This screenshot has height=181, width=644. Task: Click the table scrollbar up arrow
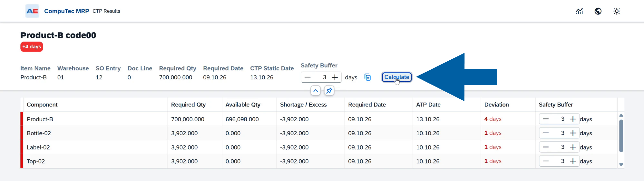(x=621, y=115)
